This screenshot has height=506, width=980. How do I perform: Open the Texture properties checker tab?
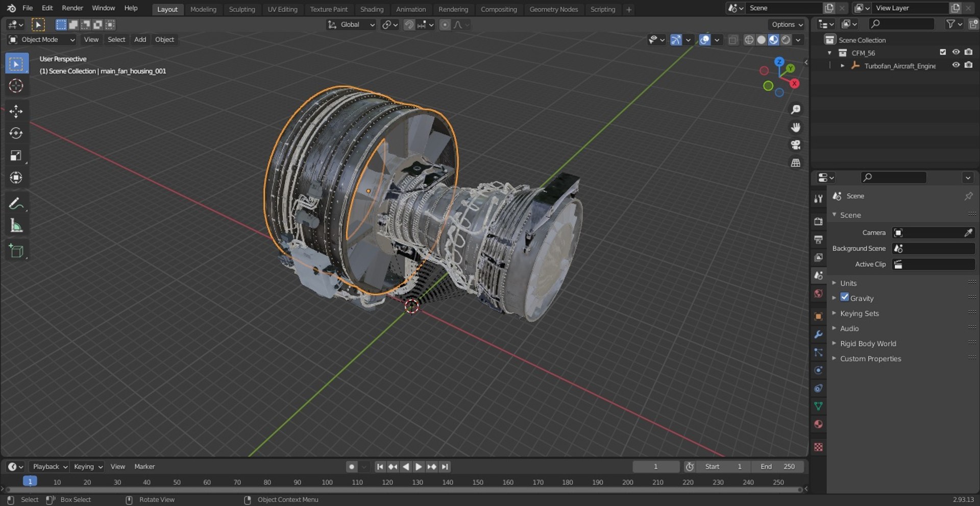818,447
